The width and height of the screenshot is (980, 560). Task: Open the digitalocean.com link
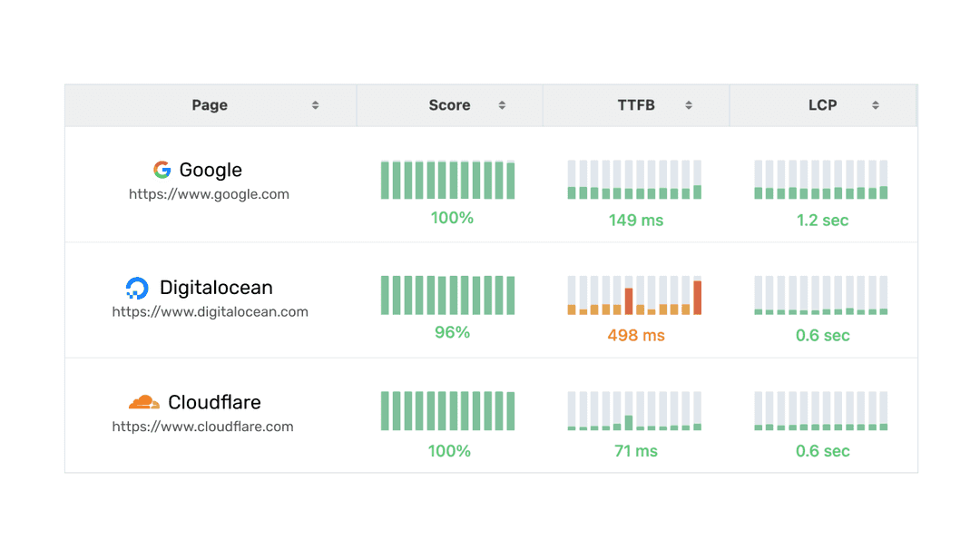point(210,311)
